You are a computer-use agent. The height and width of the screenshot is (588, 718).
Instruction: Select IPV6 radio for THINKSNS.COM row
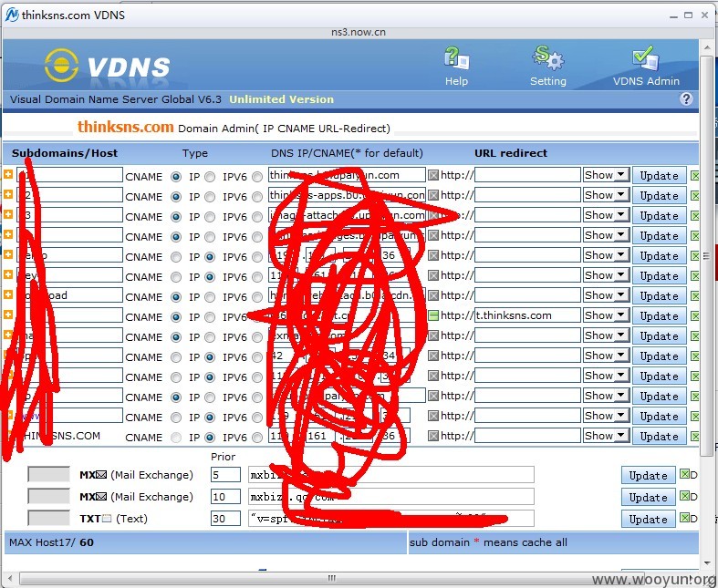257,438
